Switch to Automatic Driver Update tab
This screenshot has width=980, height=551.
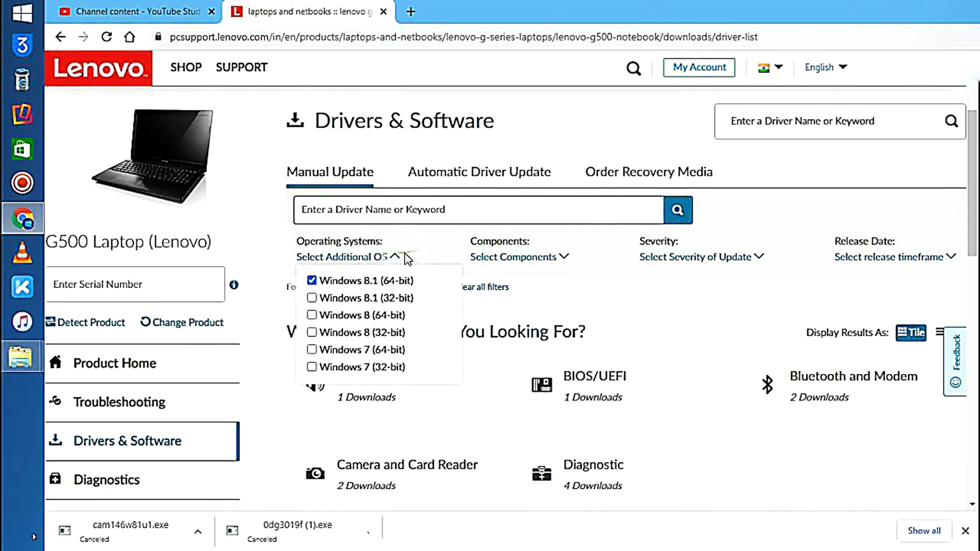[x=479, y=172]
